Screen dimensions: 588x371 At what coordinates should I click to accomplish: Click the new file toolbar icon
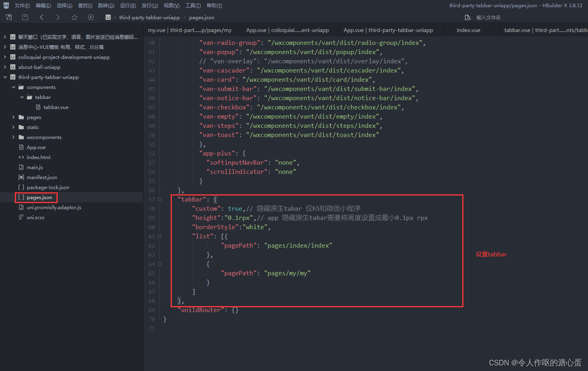[9, 17]
